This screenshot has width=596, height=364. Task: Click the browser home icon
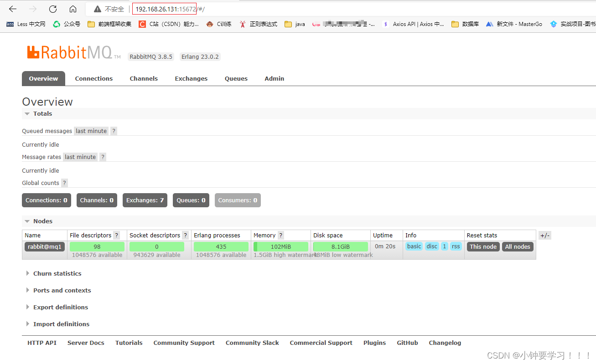pos(73,9)
